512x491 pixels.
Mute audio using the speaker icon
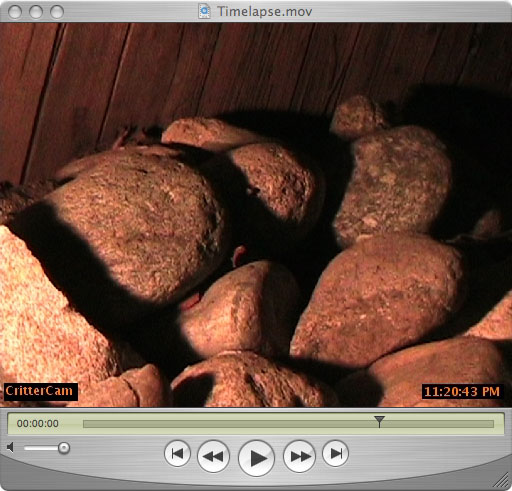pos(11,447)
